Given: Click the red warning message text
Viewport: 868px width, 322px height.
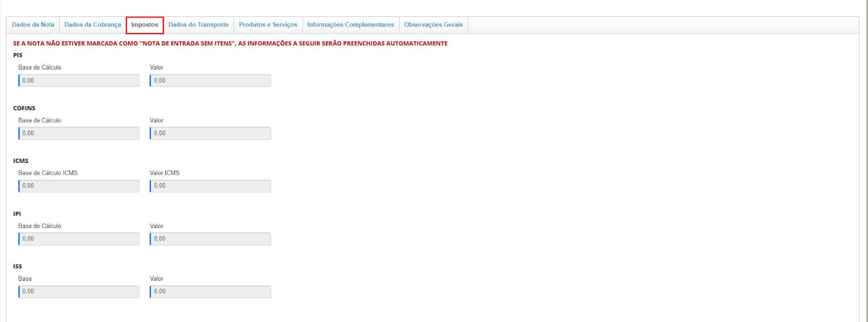Looking at the screenshot, I should (230, 43).
